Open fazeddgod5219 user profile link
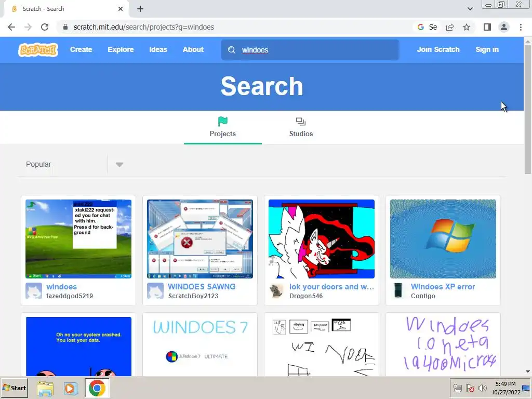 pos(70,296)
